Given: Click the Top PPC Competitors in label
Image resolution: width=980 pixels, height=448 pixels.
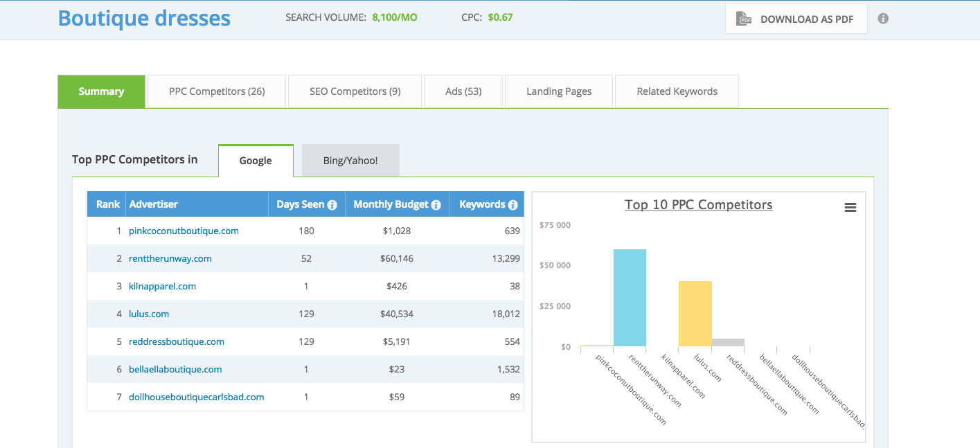Looking at the screenshot, I should [x=135, y=159].
